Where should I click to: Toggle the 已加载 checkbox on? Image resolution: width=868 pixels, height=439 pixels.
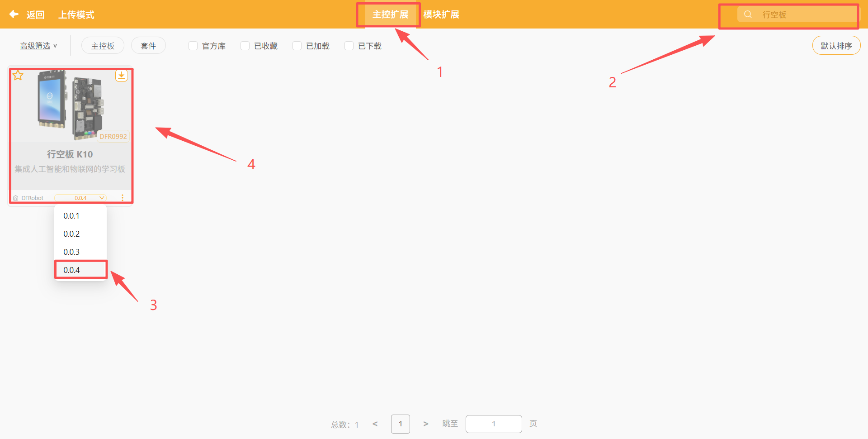click(297, 45)
